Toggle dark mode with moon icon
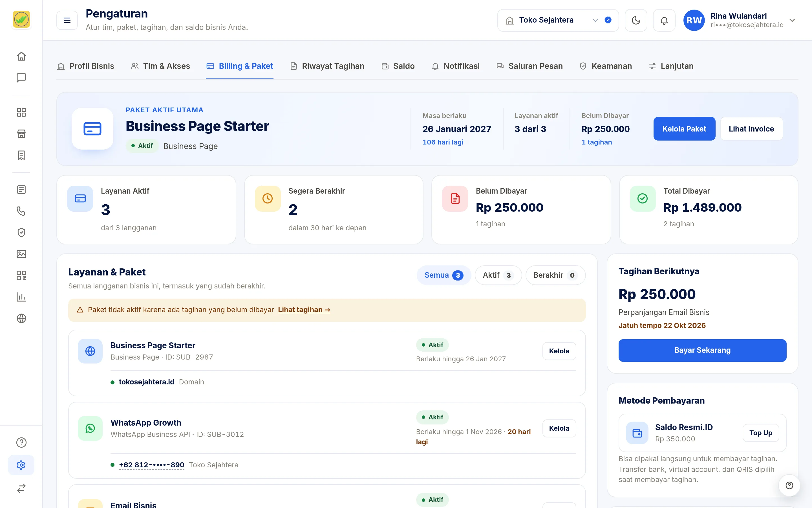The width and height of the screenshot is (812, 508). [x=636, y=20]
